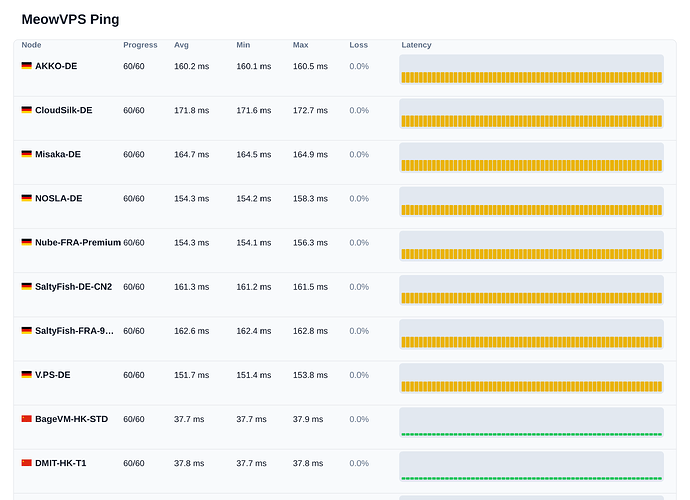The image size is (690, 500).
Task: Select the SaltyFish-FRA-9... node name
Action: (74, 331)
